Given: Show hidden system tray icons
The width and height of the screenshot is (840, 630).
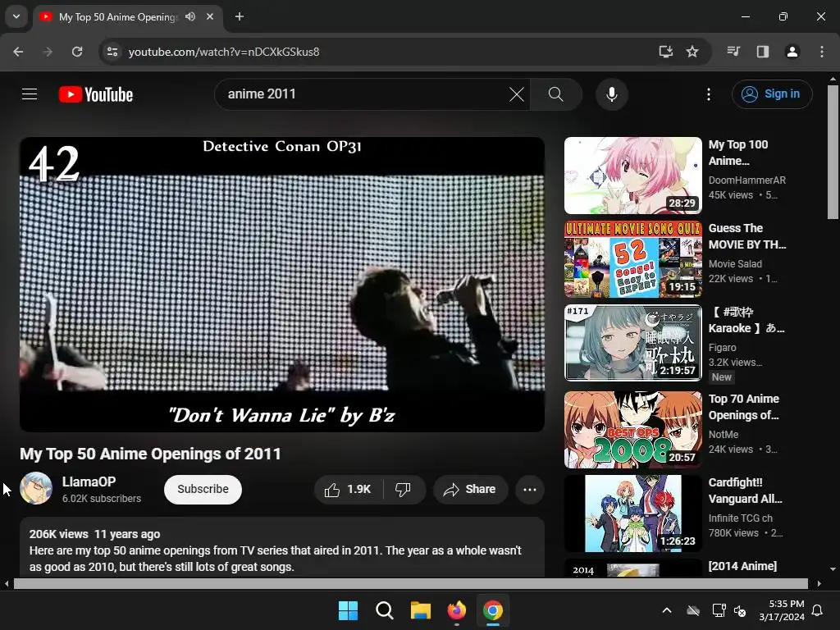Looking at the screenshot, I should [666, 610].
